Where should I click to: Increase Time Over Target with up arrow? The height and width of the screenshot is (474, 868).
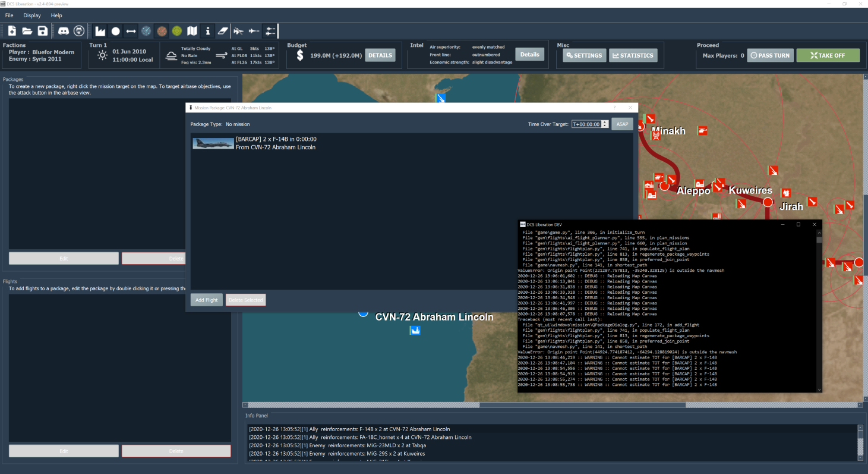point(605,123)
